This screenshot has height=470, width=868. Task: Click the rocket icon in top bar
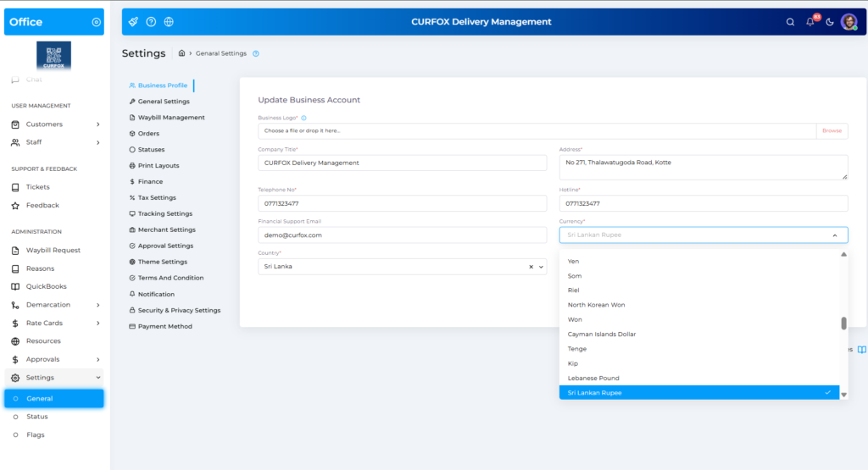click(x=133, y=21)
